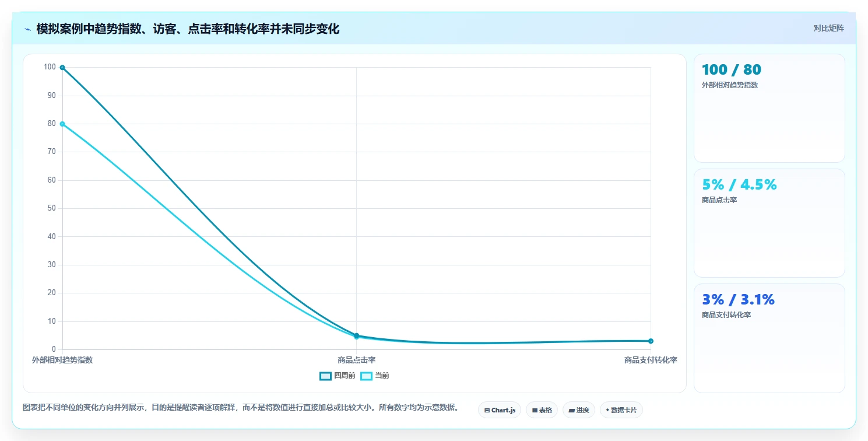
Task: Click the 进度 chip
Action: coord(578,410)
